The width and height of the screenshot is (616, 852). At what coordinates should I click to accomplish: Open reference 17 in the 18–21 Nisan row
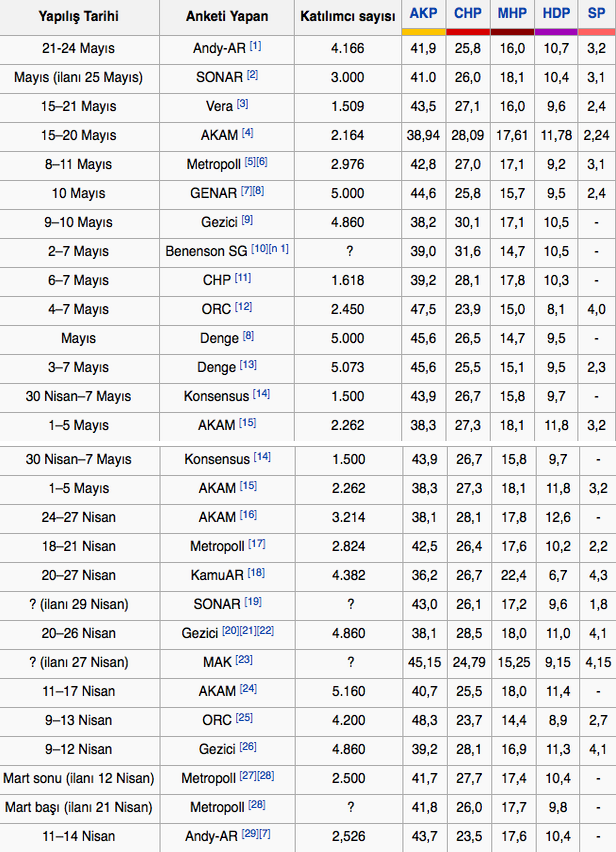point(256,545)
